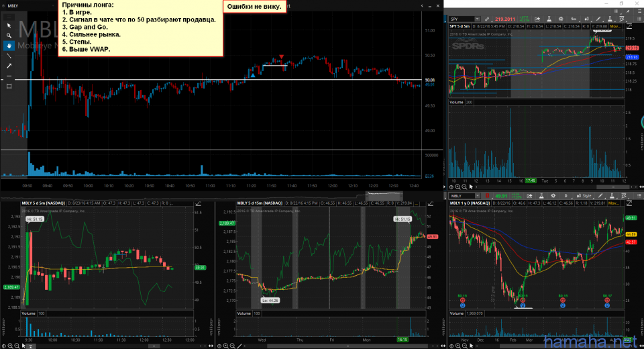Click the share icon in the SPY chart toolbar
Image resolution: width=644 pixels, height=349 pixels.
click(537, 19)
